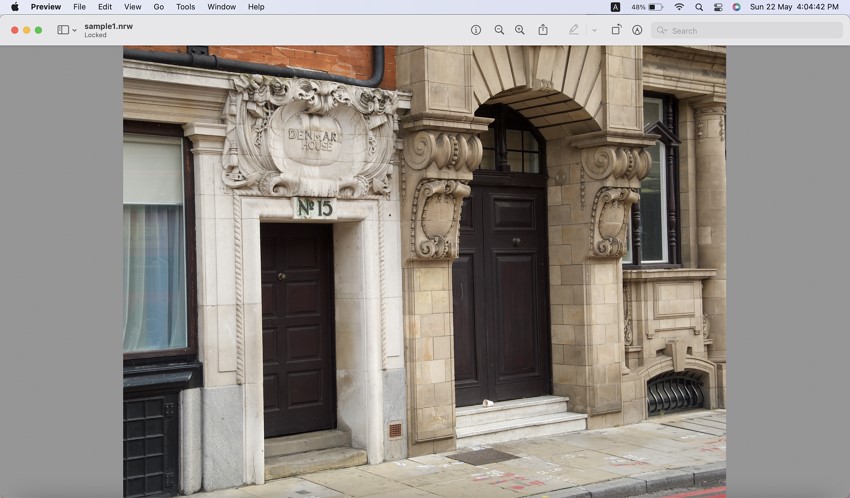Open the Apple menu
This screenshot has height=498, width=850.
coord(15,7)
